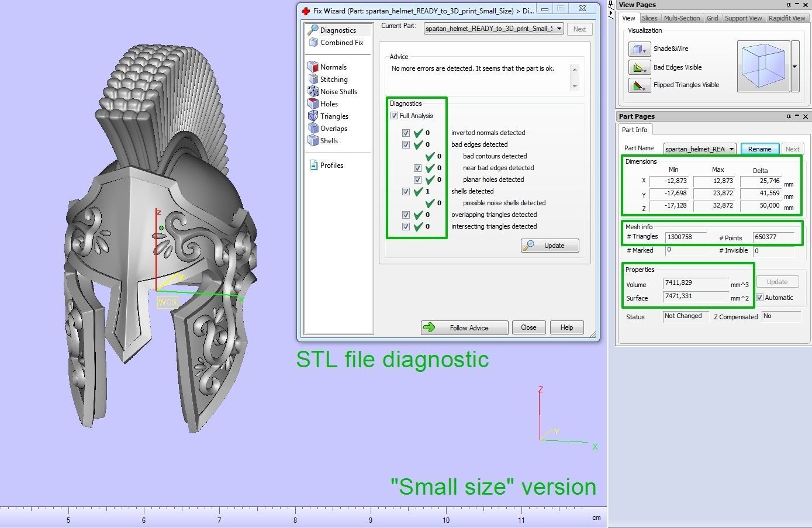Click the Fix Wizard red cross icon
This screenshot has height=528, width=812.
[306, 11]
